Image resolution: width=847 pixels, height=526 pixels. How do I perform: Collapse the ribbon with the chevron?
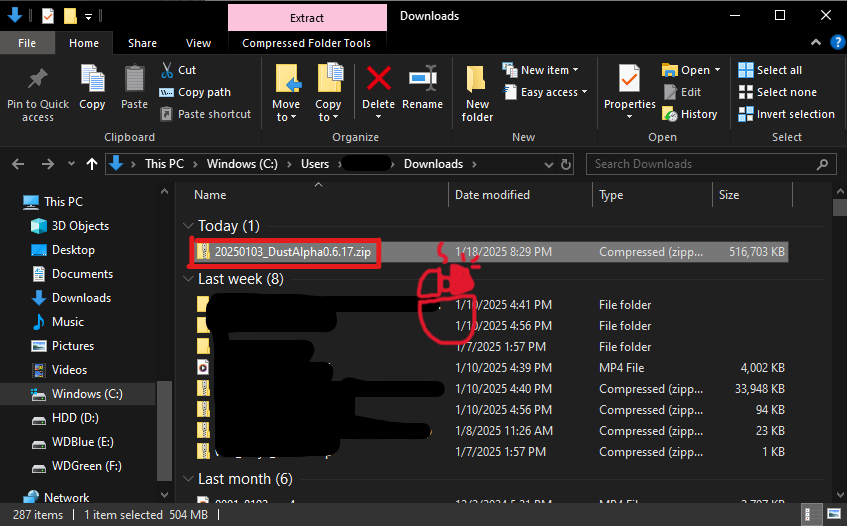[816, 42]
